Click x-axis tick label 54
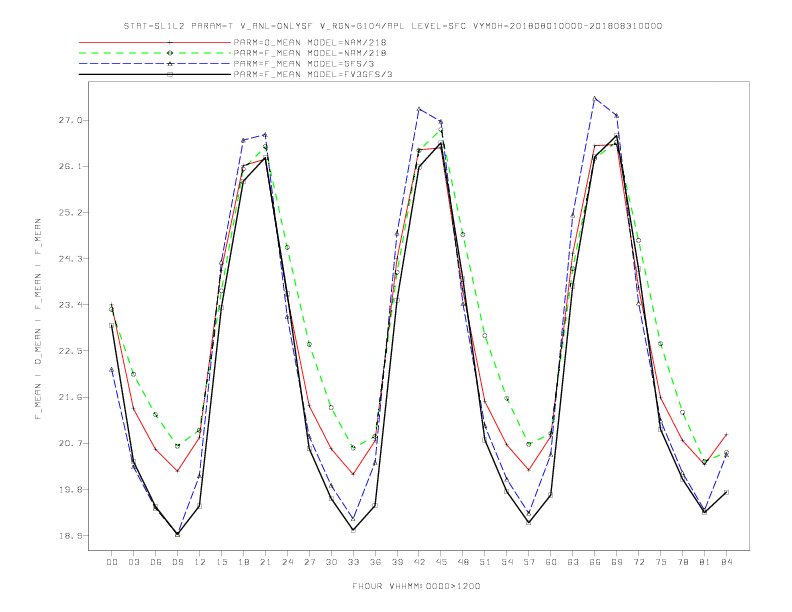 pos(507,562)
